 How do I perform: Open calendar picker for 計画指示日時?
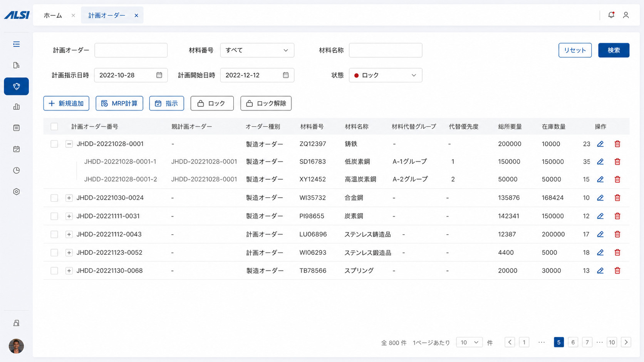[159, 75]
